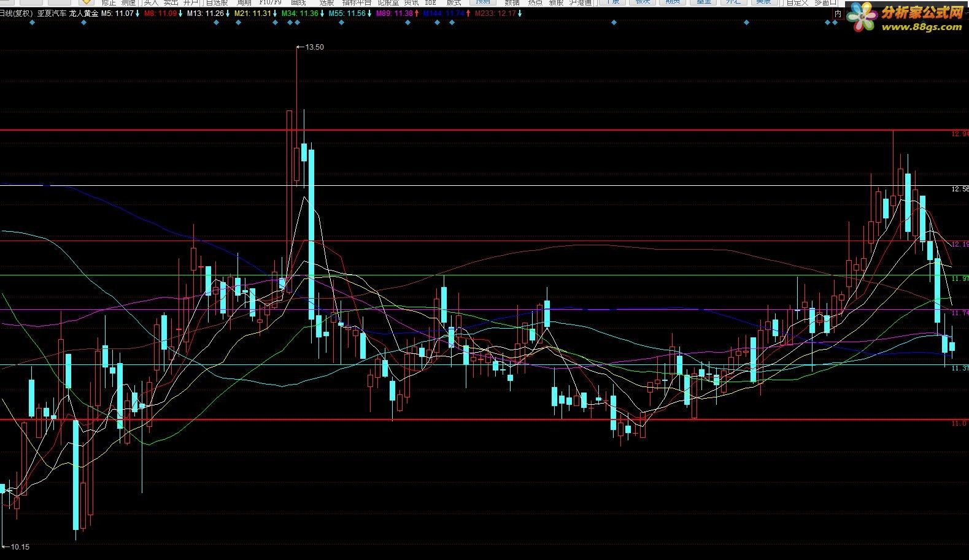Open the 资讯 news menu
The height and width of the screenshot is (560, 969).
pyautogui.click(x=411, y=3)
